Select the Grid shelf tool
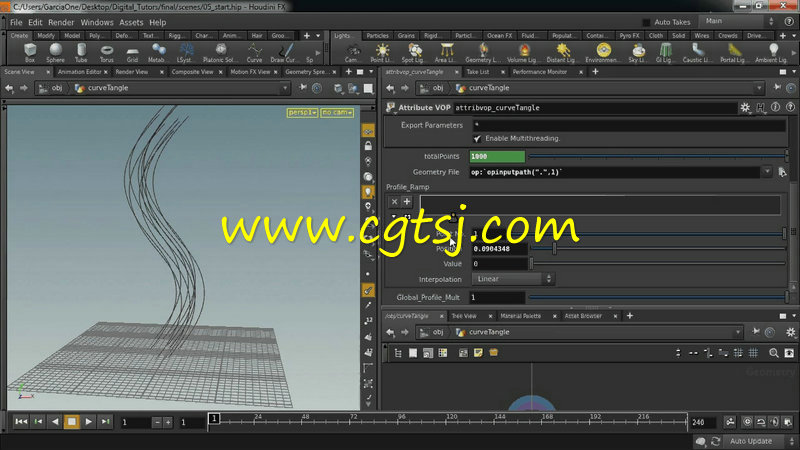 pyautogui.click(x=132, y=52)
